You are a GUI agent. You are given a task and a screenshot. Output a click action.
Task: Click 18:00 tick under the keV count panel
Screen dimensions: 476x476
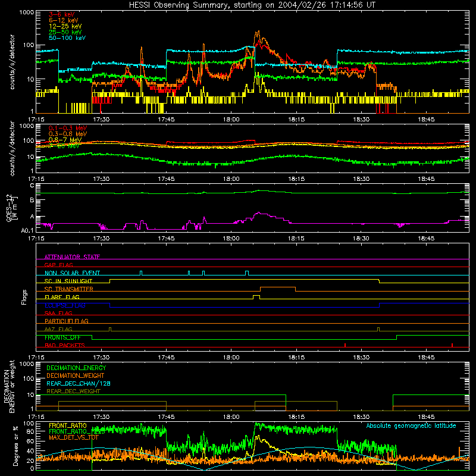point(231,120)
